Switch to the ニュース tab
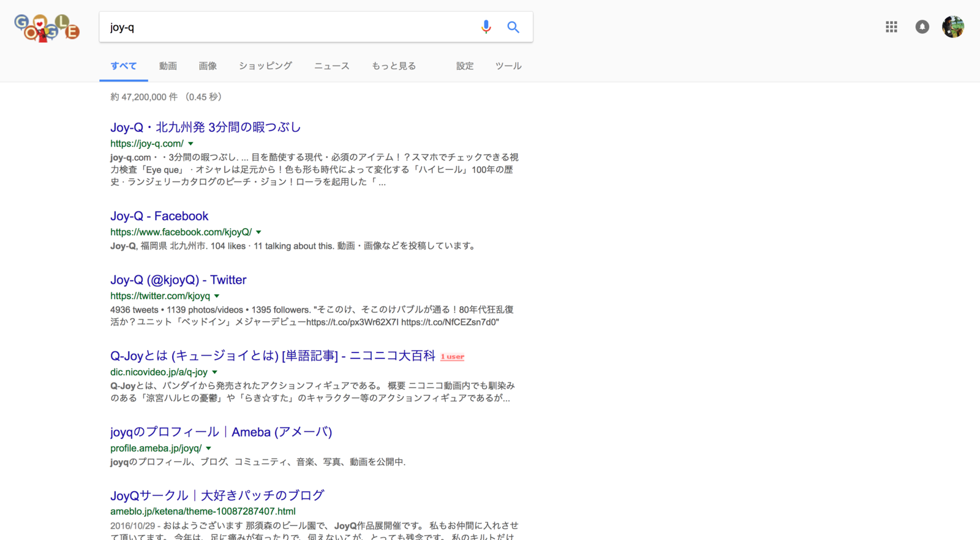 click(x=332, y=66)
